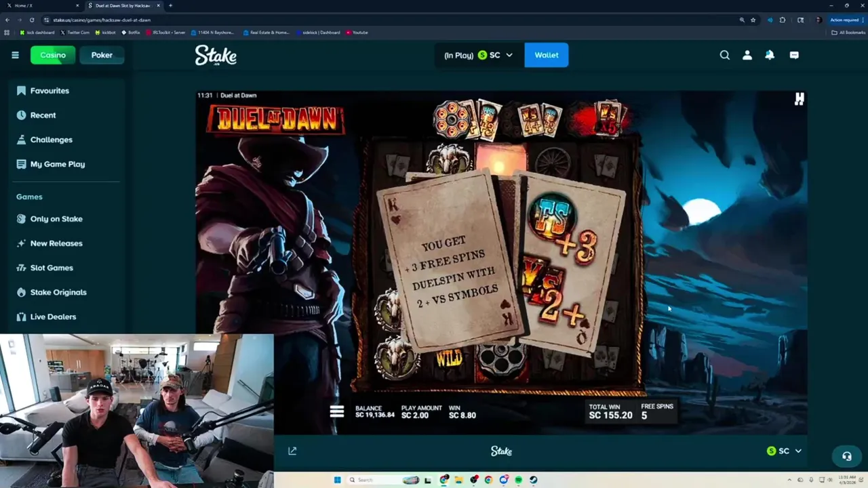Open the Twitter Com bookmark

(75, 32)
